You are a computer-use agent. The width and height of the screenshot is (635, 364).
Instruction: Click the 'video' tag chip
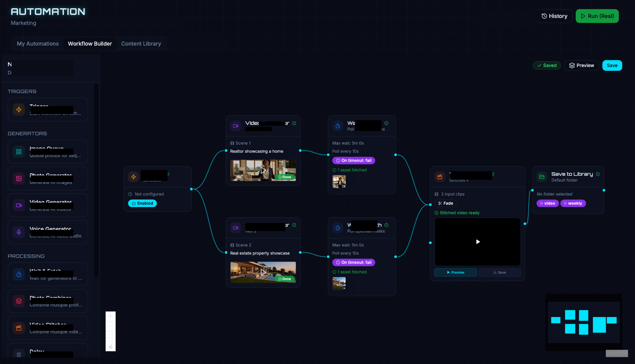(x=547, y=203)
